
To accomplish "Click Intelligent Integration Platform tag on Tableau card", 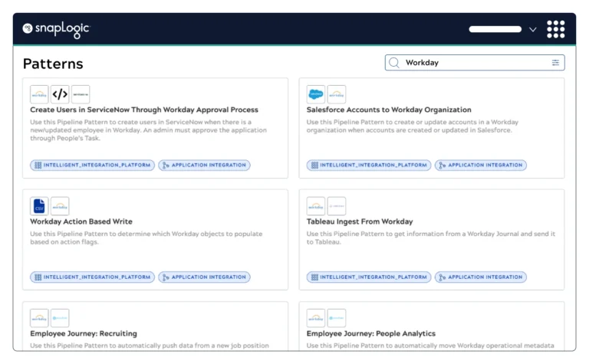I will [369, 277].
